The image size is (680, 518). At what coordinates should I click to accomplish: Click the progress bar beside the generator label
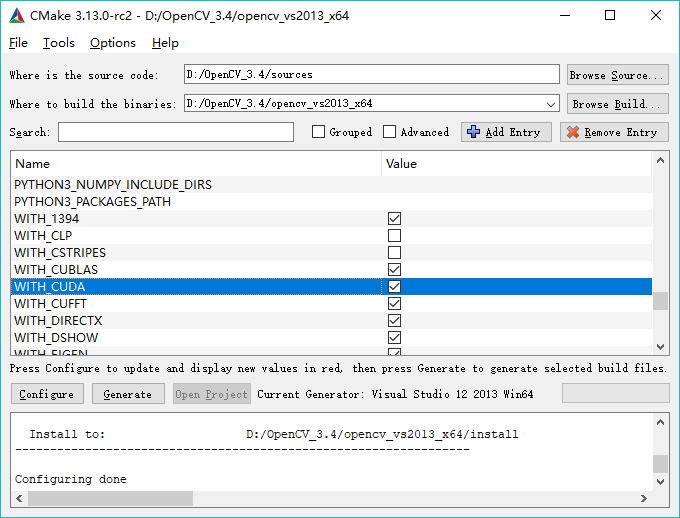(x=616, y=393)
